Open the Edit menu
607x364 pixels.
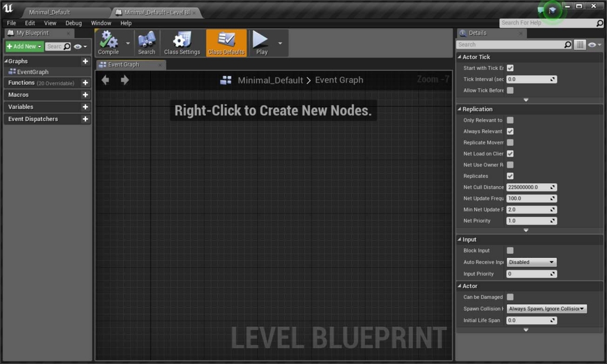[x=30, y=23]
